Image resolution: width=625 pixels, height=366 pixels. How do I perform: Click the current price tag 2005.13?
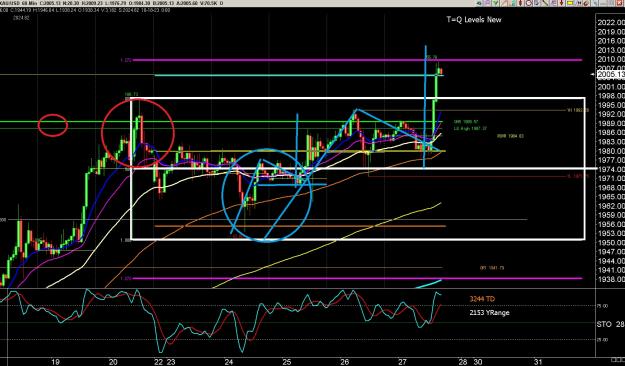pyautogui.click(x=611, y=75)
